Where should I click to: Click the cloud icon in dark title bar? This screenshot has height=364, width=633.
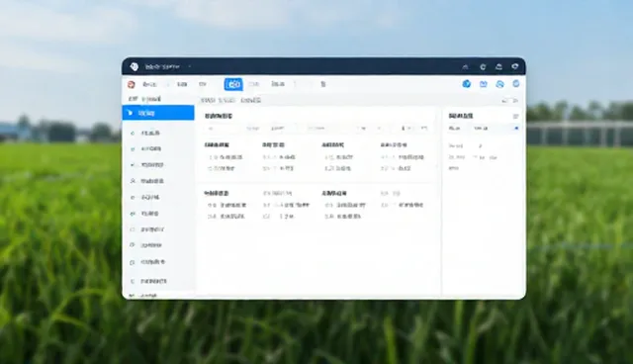(x=498, y=66)
